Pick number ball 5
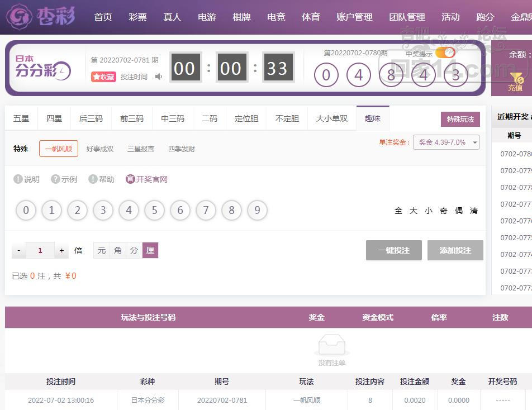 tap(154, 211)
